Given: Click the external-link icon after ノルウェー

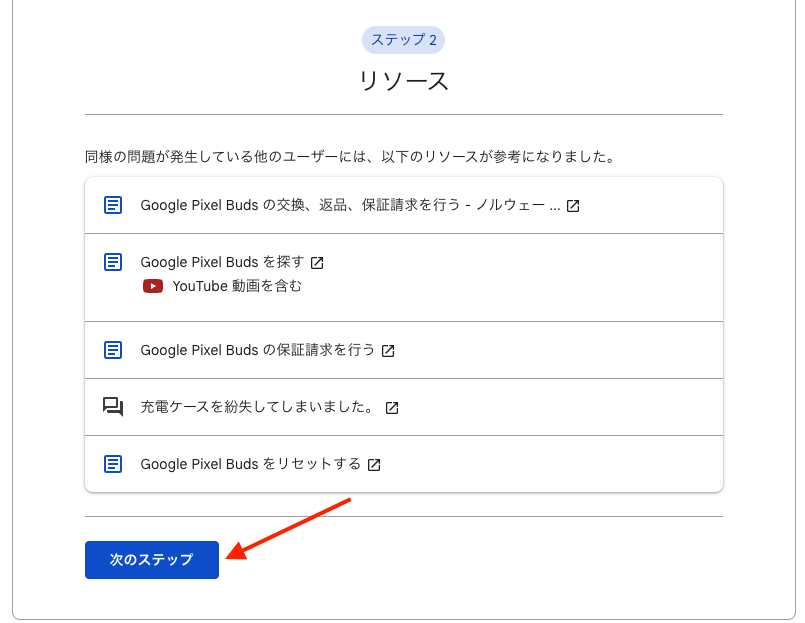Looking at the screenshot, I should (573, 206).
